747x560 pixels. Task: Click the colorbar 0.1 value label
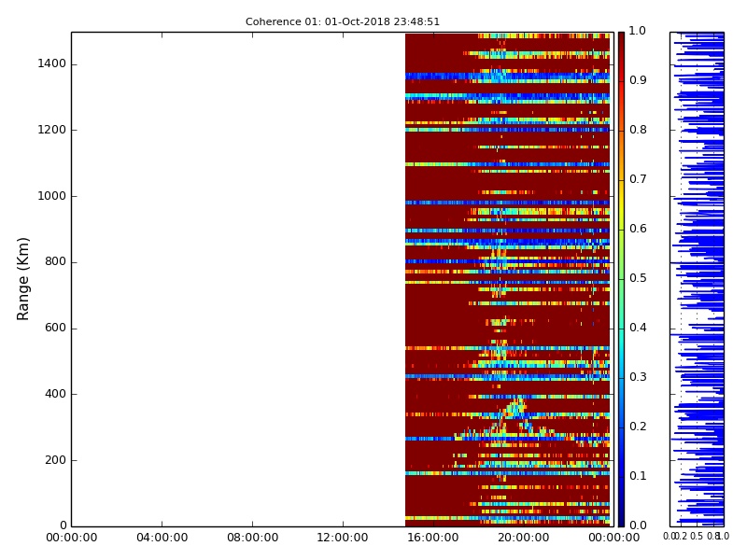tap(638, 476)
